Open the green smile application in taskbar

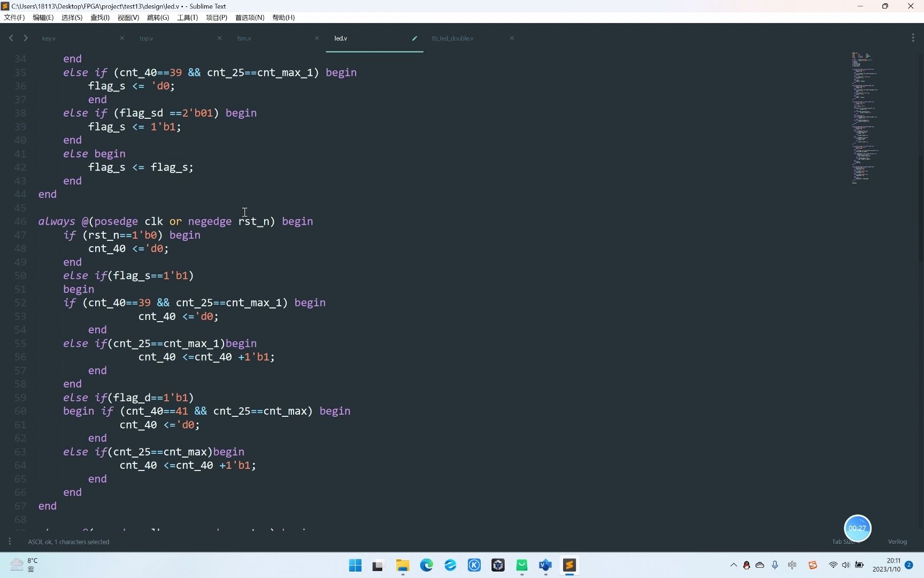point(522,565)
